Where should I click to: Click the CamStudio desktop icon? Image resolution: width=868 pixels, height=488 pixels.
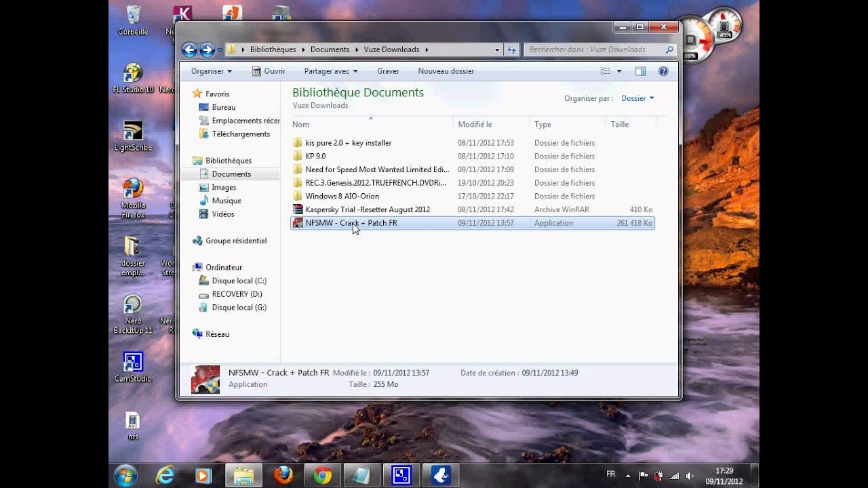[x=133, y=367]
